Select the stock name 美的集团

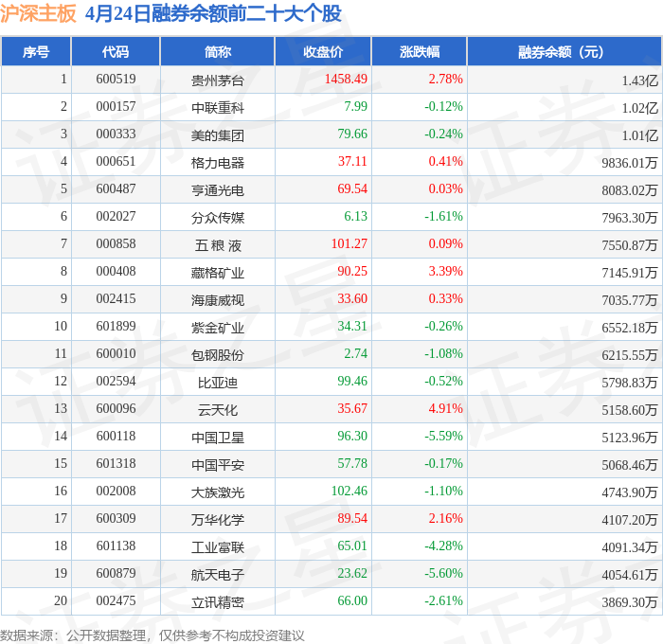tap(217, 134)
